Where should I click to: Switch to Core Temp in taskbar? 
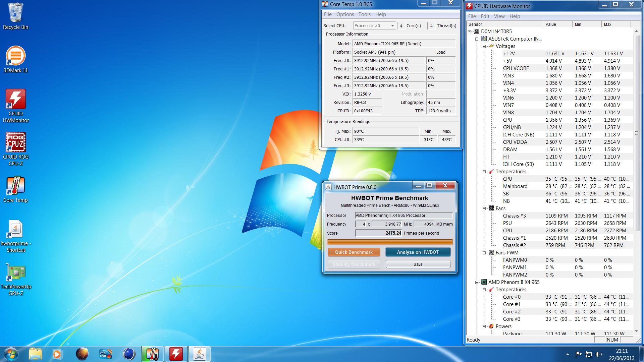(x=153, y=354)
